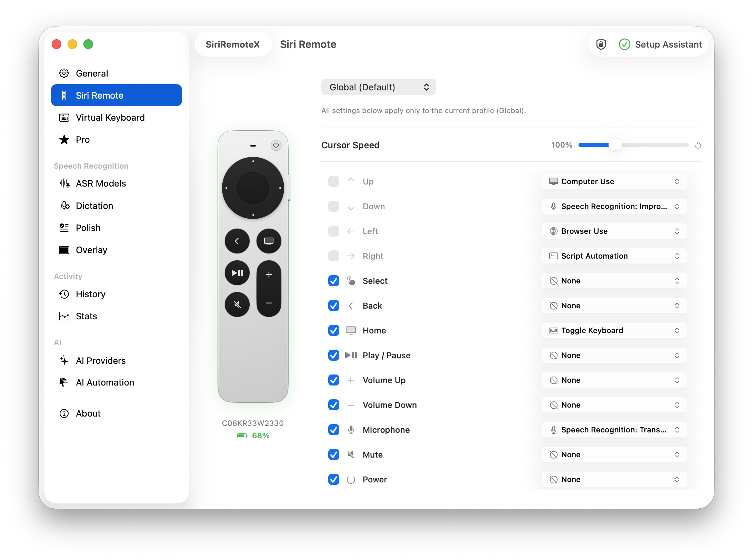The width and height of the screenshot is (753, 560).
Task: Click the center of the remote clickpad
Action: [253, 188]
